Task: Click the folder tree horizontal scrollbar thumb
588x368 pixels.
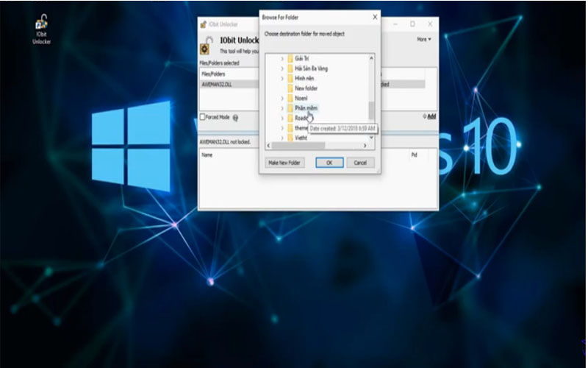Action: point(298,145)
